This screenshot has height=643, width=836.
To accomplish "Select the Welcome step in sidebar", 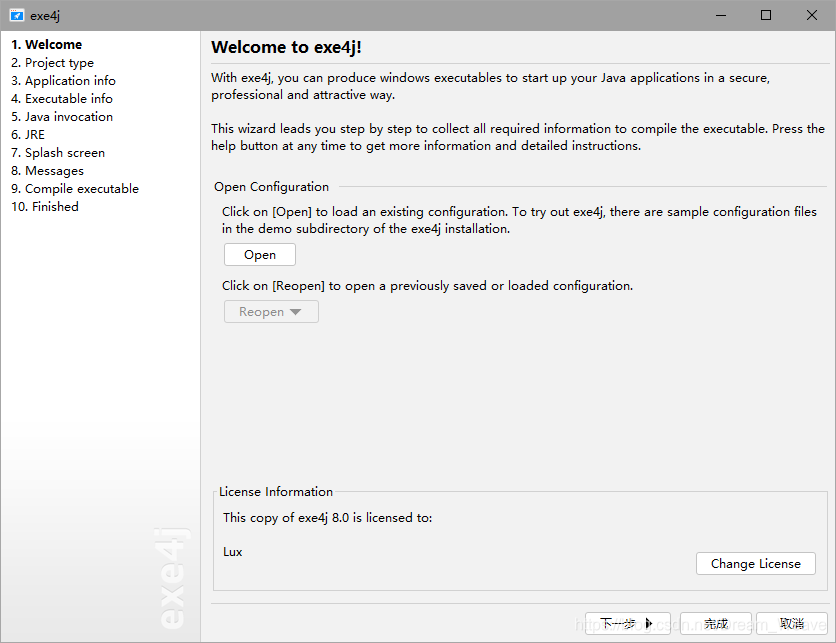I will point(47,45).
